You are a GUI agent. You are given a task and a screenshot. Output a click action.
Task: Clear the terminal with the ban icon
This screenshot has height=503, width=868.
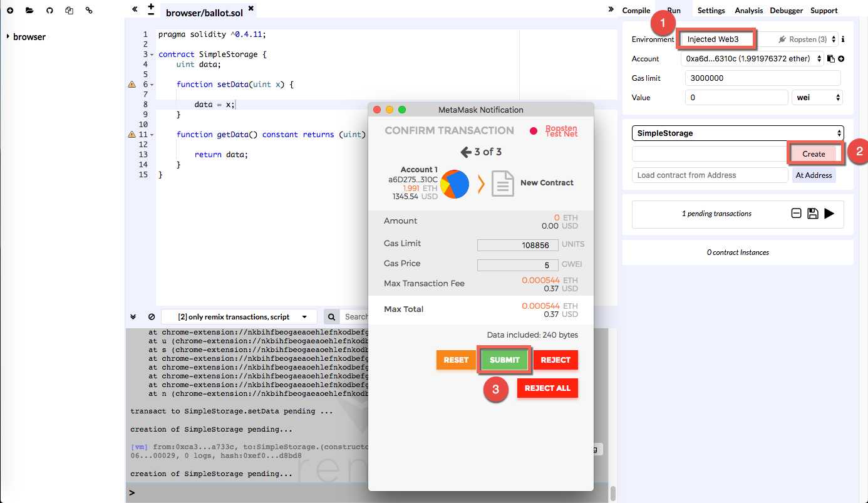152,317
